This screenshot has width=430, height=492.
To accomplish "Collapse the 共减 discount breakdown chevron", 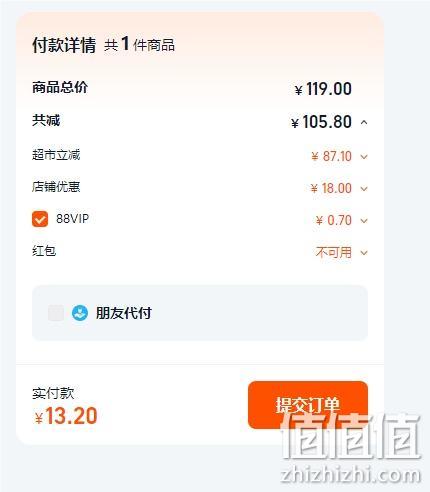I will 364,122.
